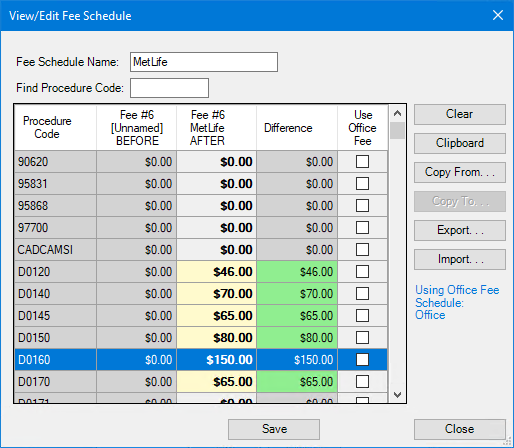Check Use Office Fee for D0140
514x448 pixels.
(x=362, y=294)
